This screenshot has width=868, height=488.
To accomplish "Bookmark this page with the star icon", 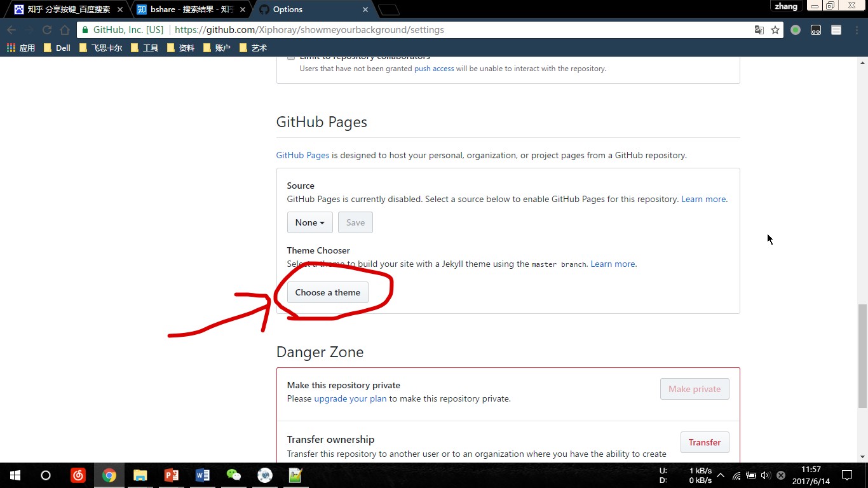I will coord(775,30).
